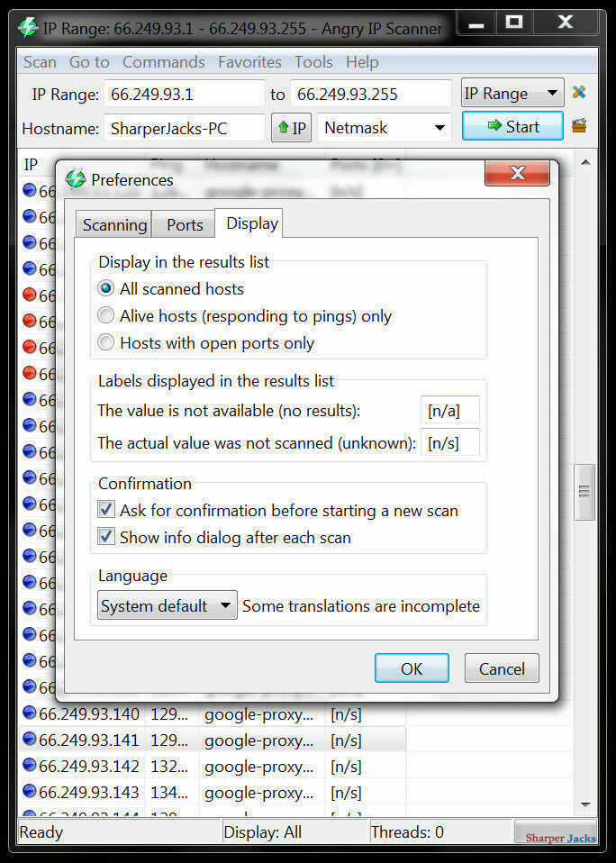Screen dimensions: 616x863
Task: Open the Commands menu
Action: point(163,61)
